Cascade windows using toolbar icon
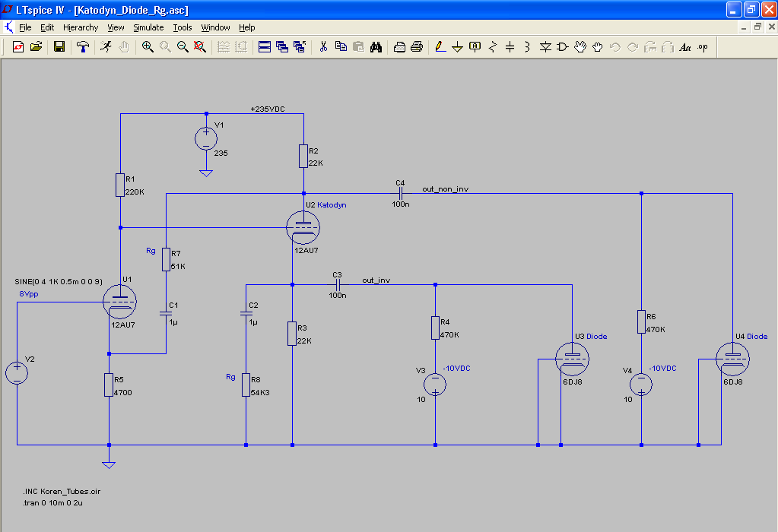The image size is (778, 532). click(282, 47)
